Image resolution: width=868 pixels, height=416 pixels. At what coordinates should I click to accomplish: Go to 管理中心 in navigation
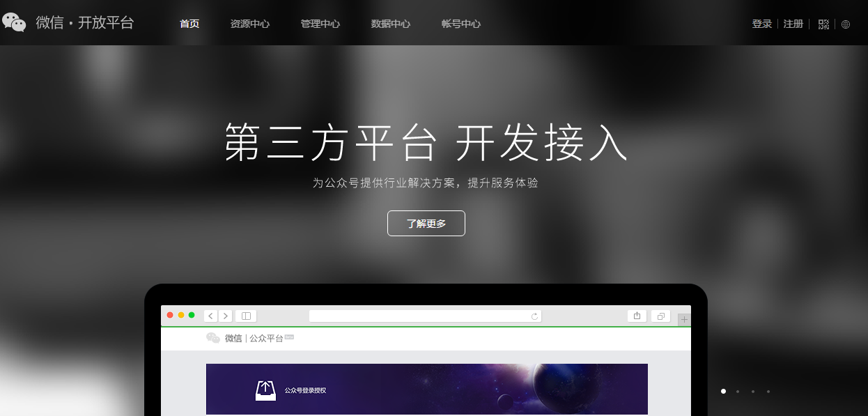click(320, 24)
